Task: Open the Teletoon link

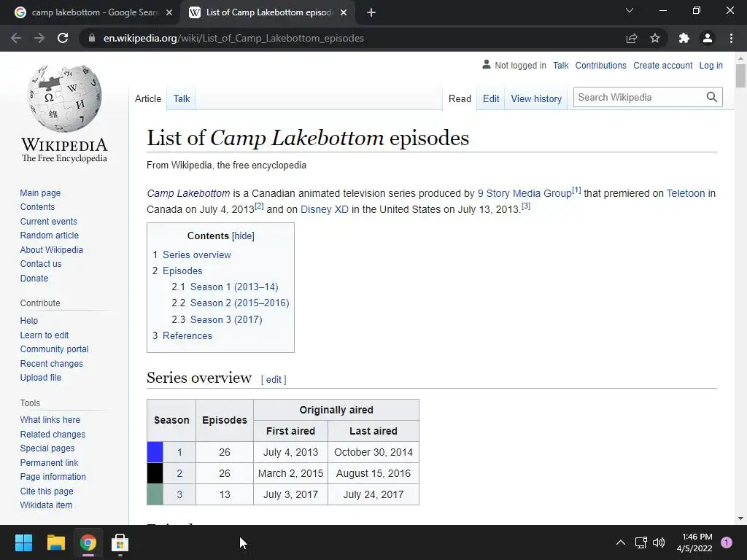Action: point(686,193)
